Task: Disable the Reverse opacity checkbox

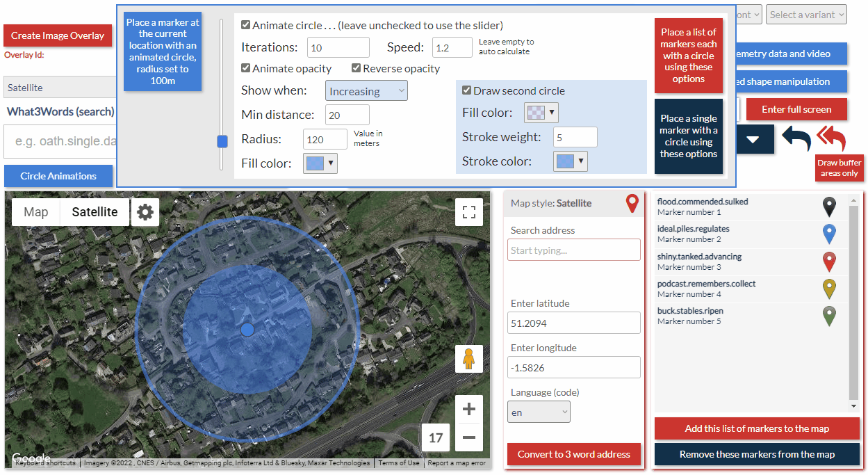Action: tap(356, 68)
